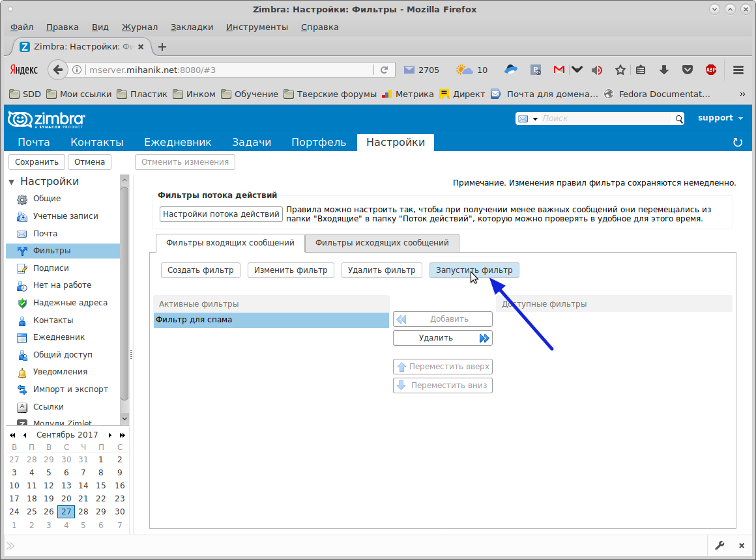Viewport: 756px width, 560px height.
Task: Open the Ежедневник tab
Action: coord(177,142)
